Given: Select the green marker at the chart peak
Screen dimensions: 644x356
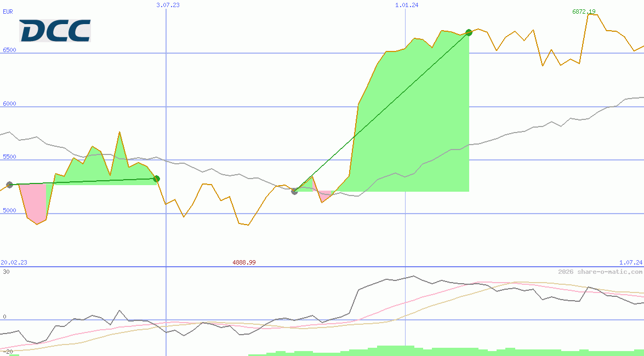Looking at the screenshot, I should point(469,32).
